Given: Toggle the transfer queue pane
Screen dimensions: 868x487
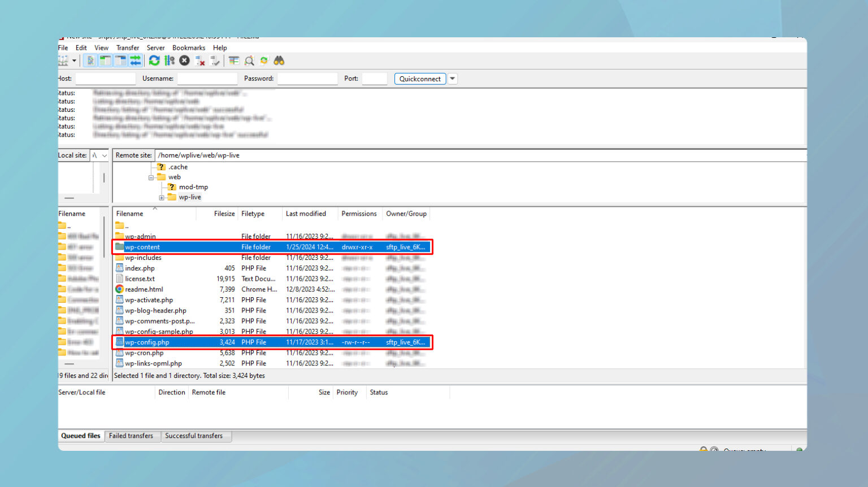Looking at the screenshot, I should 135,60.
